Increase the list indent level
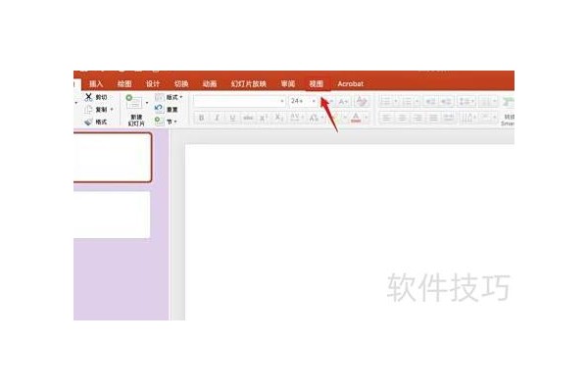This screenshot has height=392, width=588. coord(446,101)
